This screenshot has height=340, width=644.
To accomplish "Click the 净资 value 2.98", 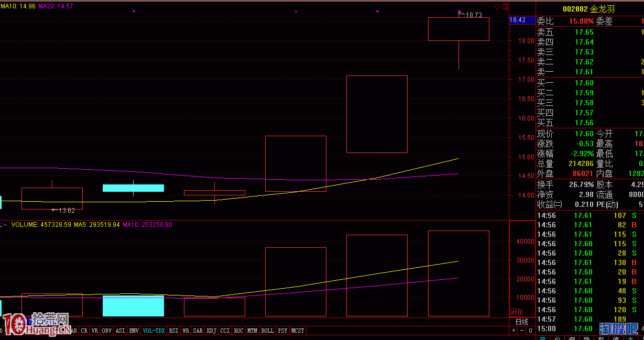I will 586,194.
